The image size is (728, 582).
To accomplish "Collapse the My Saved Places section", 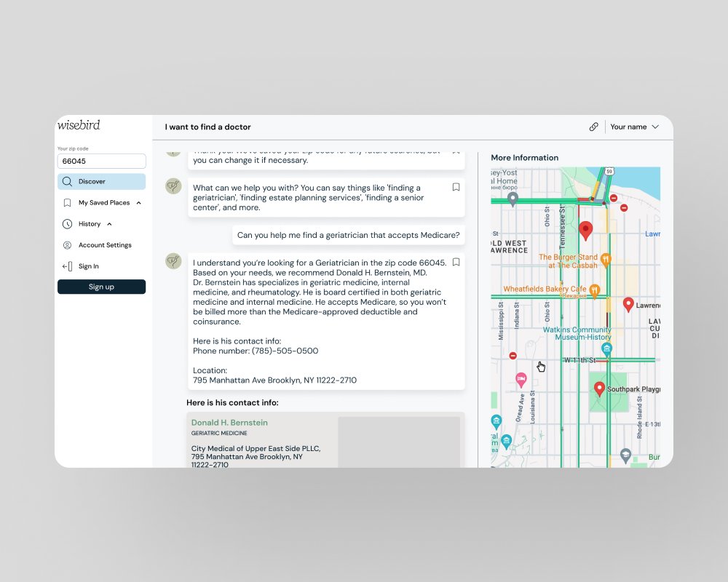I will tap(138, 203).
